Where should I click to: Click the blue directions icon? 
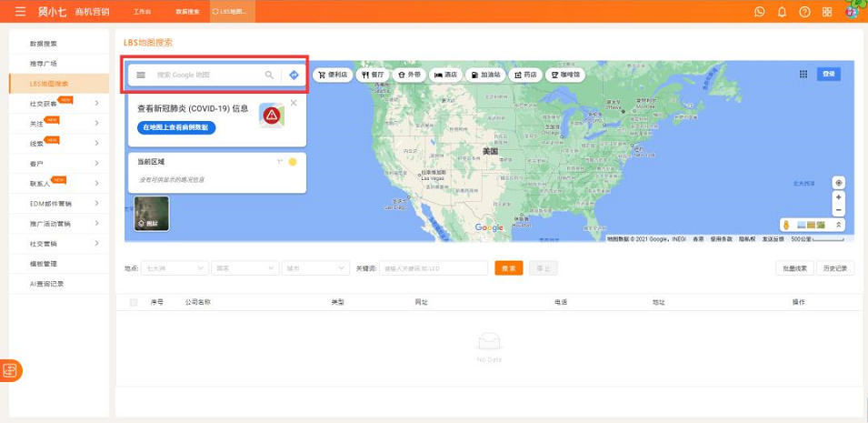click(294, 75)
